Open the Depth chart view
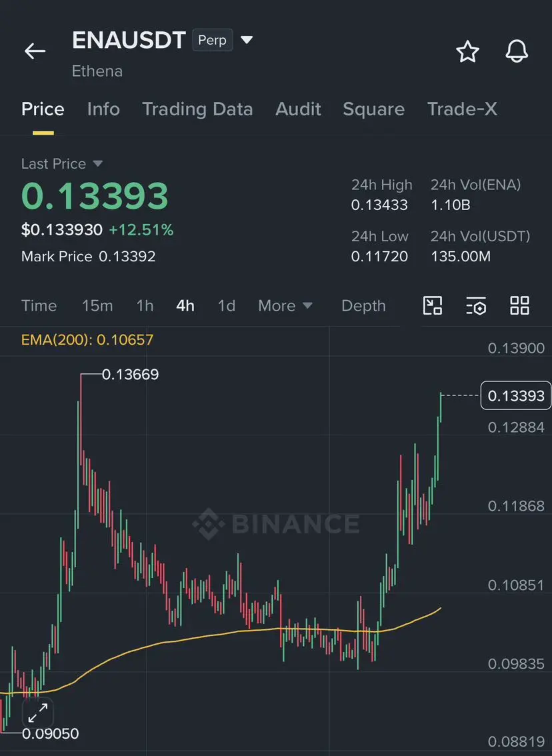The width and height of the screenshot is (552, 756). [x=363, y=306]
